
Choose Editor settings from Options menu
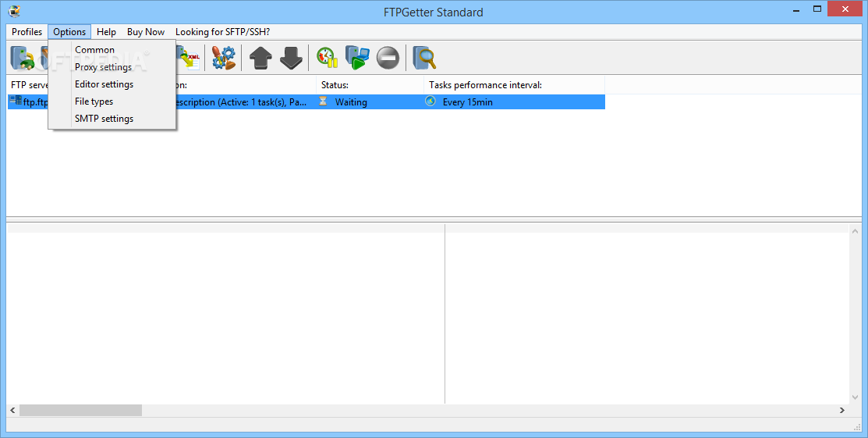[x=112, y=84]
